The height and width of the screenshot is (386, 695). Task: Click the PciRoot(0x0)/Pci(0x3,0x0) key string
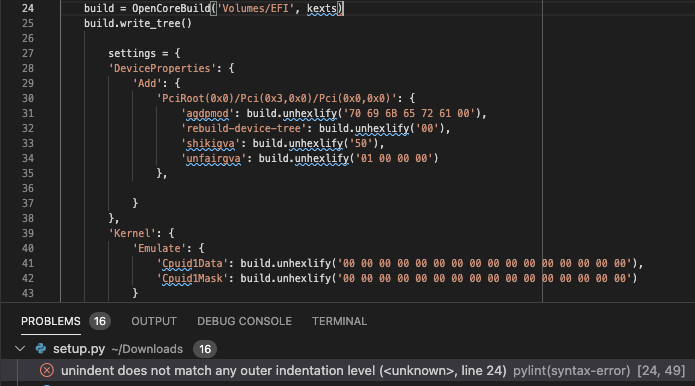click(277, 98)
